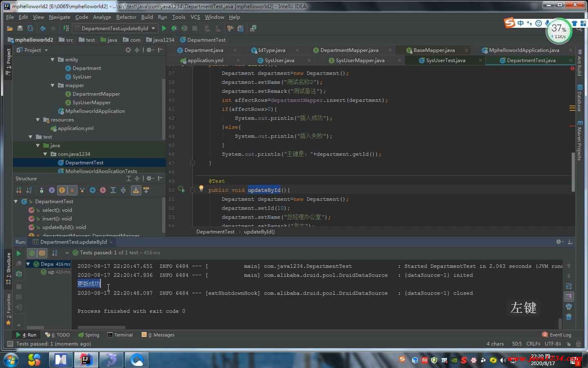
Task: Click Sort alphabetically icon in test toolbar
Action: pos(55,253)
